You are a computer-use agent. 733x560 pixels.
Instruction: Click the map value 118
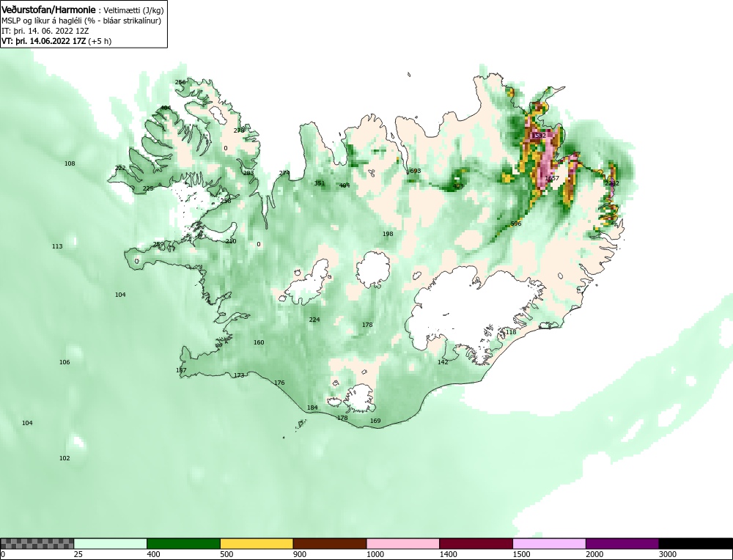511,332
